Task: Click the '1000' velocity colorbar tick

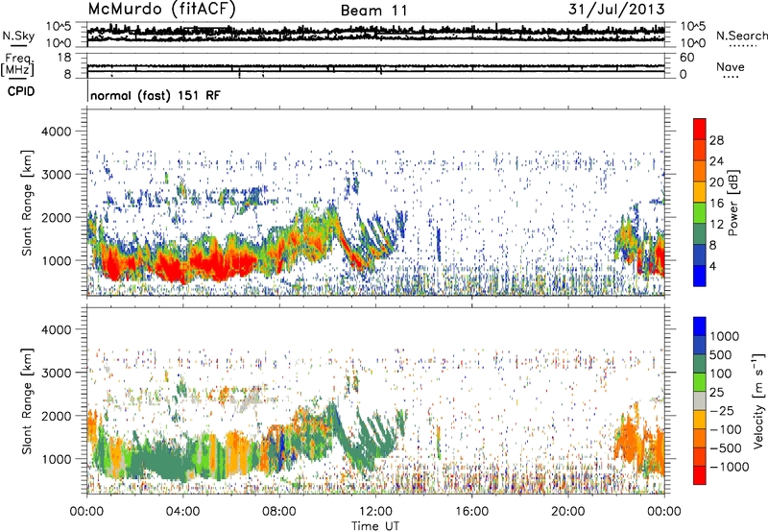Action: (x=725, y=336)
